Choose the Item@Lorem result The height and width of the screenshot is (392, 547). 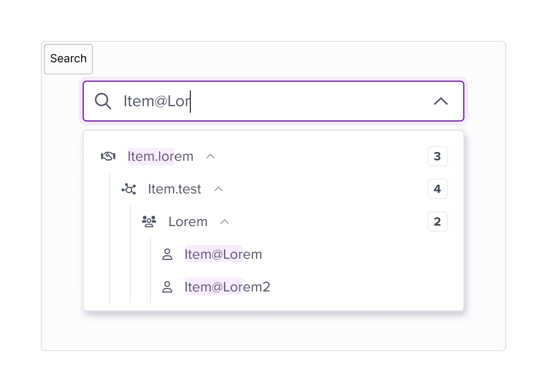point(223,255)
